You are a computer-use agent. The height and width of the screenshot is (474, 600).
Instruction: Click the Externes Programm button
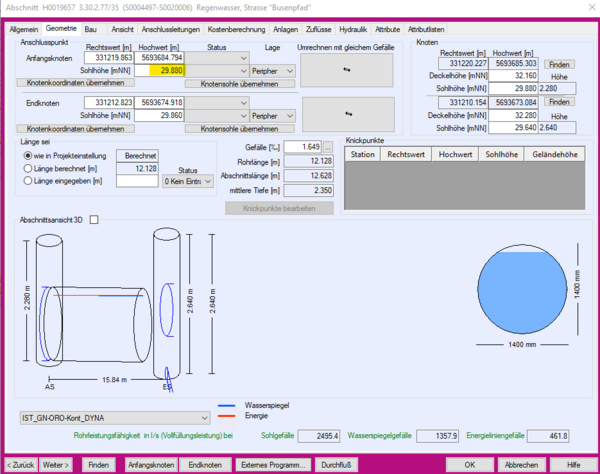(271, 465)
